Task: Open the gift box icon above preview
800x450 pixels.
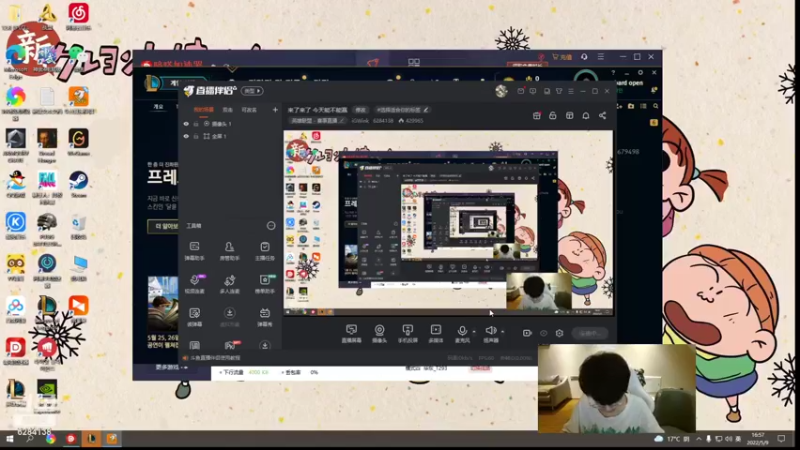Action: 536,116
